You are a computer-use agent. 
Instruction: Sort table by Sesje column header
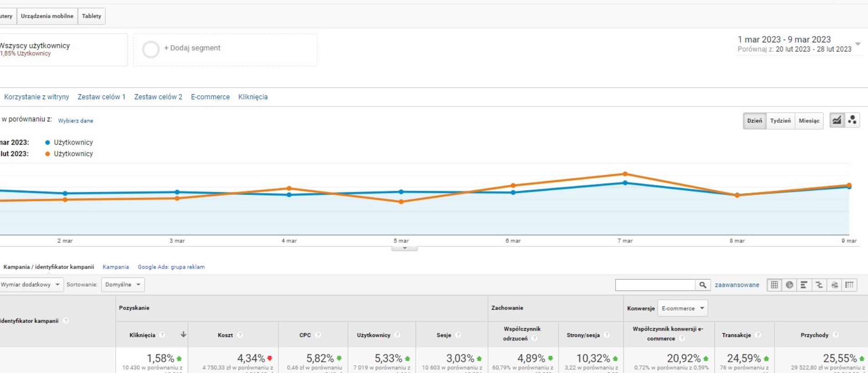tap(444, 335)
